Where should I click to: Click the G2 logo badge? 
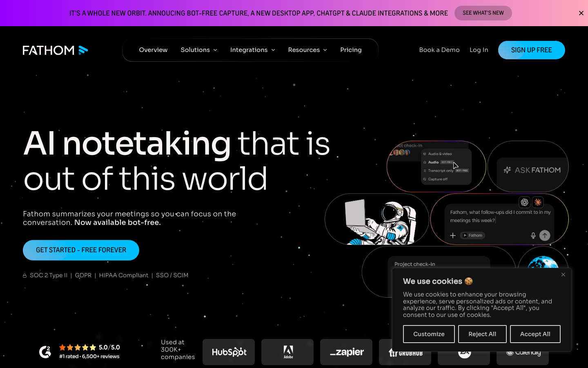tap(45, 352)
